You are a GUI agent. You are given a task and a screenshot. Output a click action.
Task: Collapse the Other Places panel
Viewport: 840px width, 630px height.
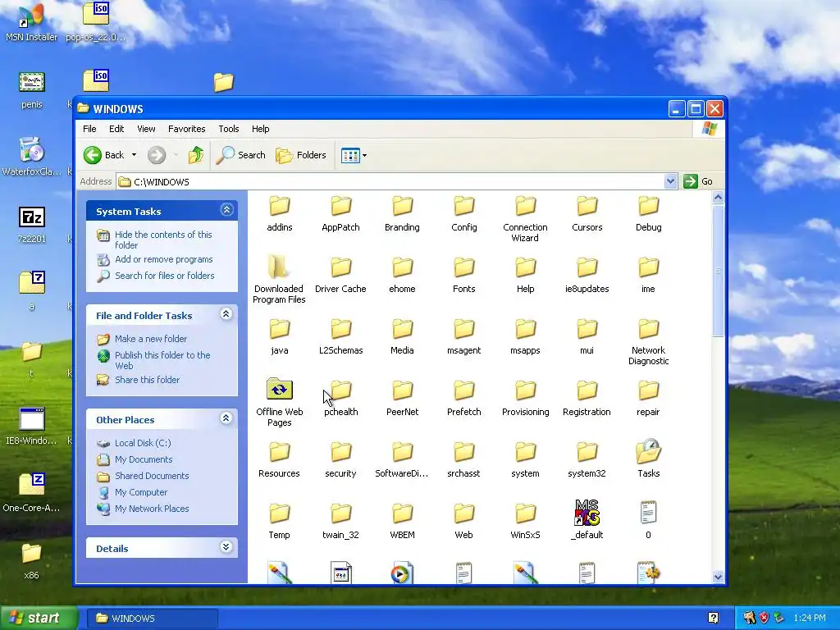pyautogui.click(x=226, y=418)
